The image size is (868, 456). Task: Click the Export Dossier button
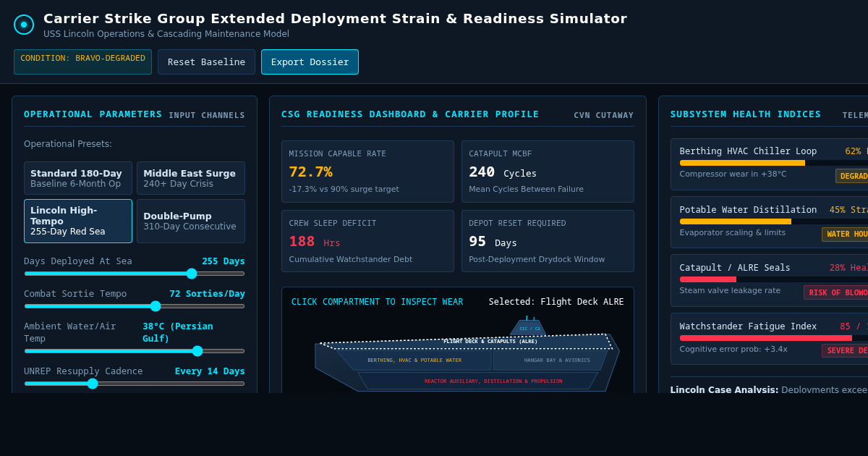click(x=310, y=62)
